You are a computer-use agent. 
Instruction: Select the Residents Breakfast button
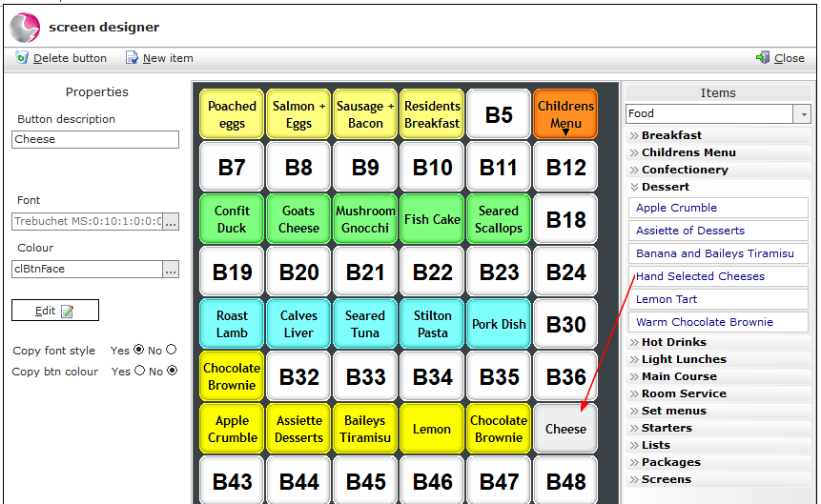432,114
